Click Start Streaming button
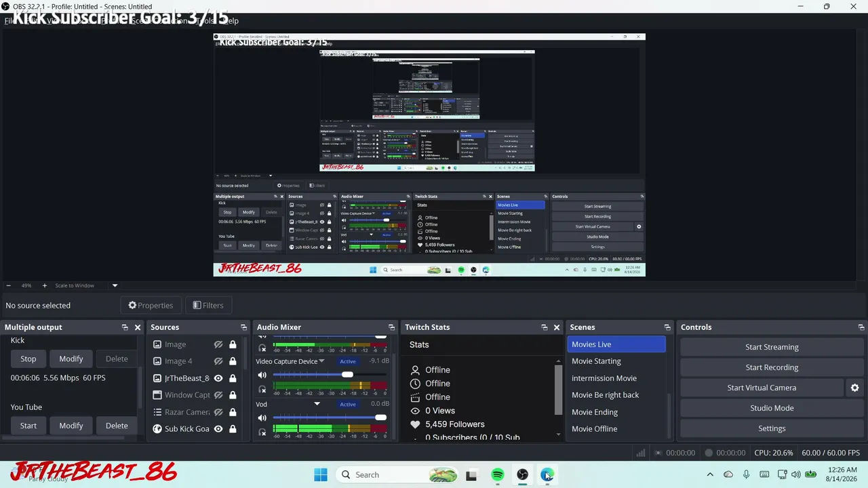The height and width of the screenshot is (488, 868). 772,347
